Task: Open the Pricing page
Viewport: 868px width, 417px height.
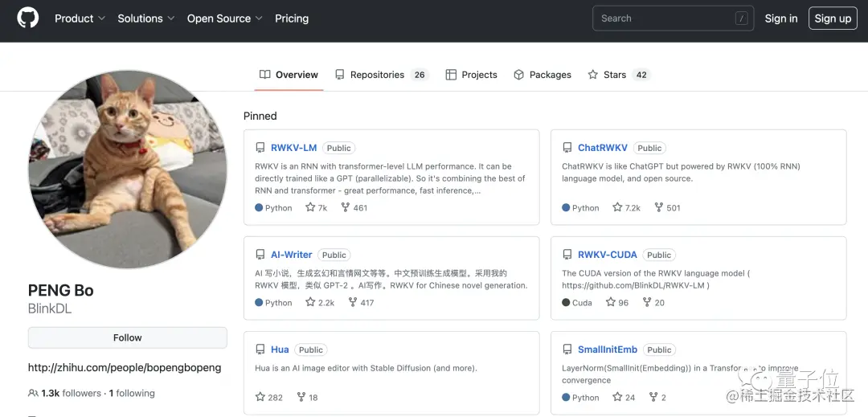Action: coord(292,18)
